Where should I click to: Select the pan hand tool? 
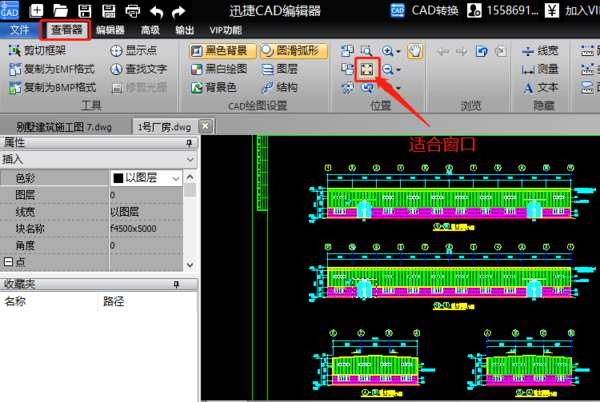[x=415, y=50]
